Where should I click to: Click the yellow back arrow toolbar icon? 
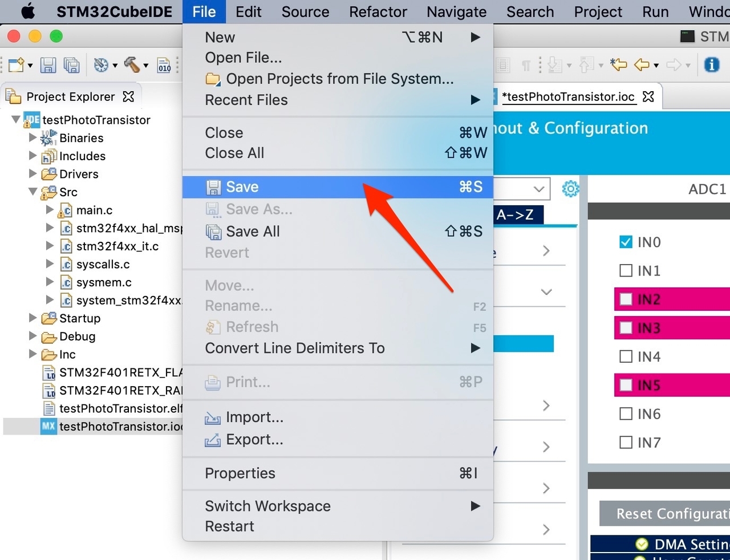click(x=642, y=65)
